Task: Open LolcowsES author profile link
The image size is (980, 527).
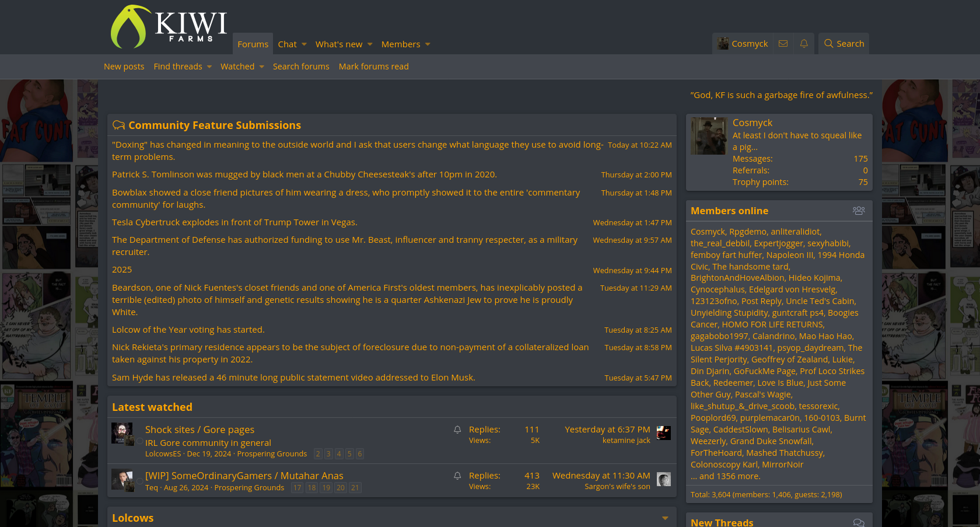Action: [163, 453]
